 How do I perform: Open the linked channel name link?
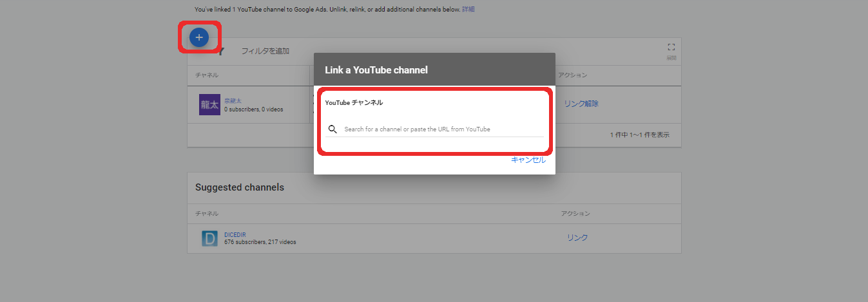coord(233,101)
